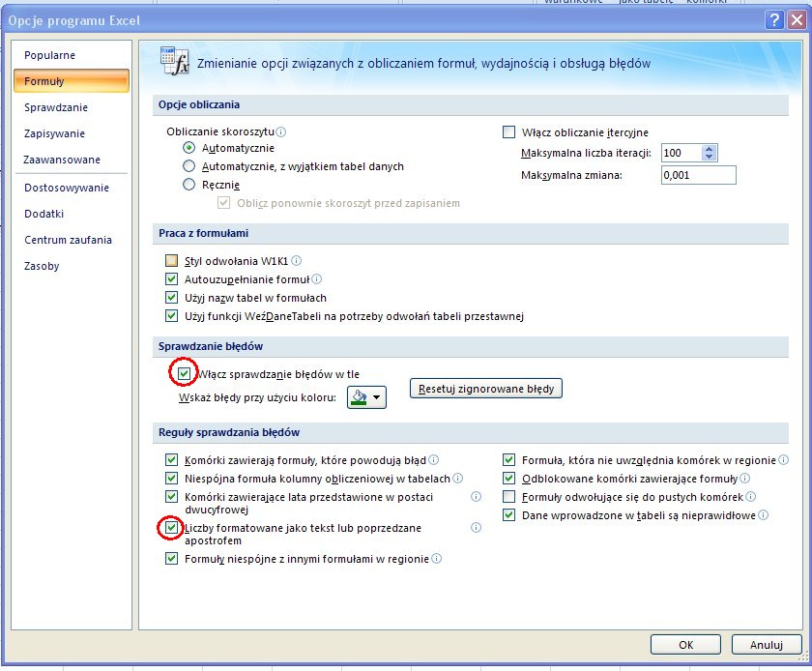Image resolution: width=812 pixels, height=671 pixels.
Task: Click info icon for Komórki zawierają formuły
Action: (x=434, y=460)
